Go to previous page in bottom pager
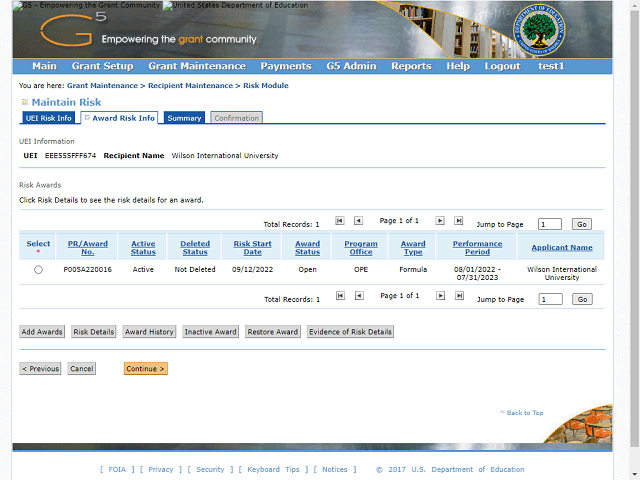640x480 pixels. (359, 296)
